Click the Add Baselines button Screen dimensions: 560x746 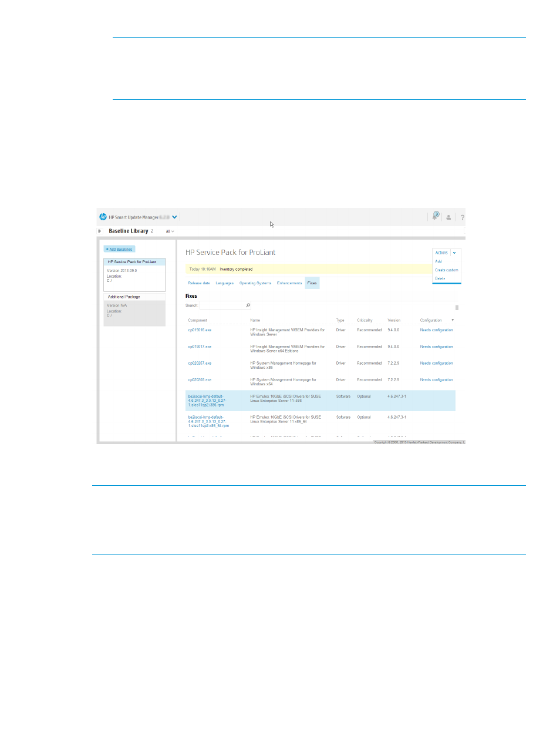coord(119,249)
